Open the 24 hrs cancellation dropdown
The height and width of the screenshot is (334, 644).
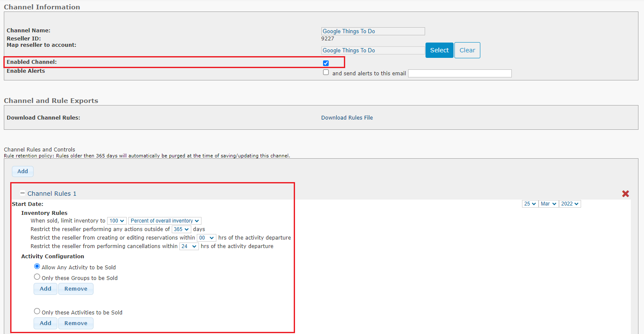tap(189, 246)
